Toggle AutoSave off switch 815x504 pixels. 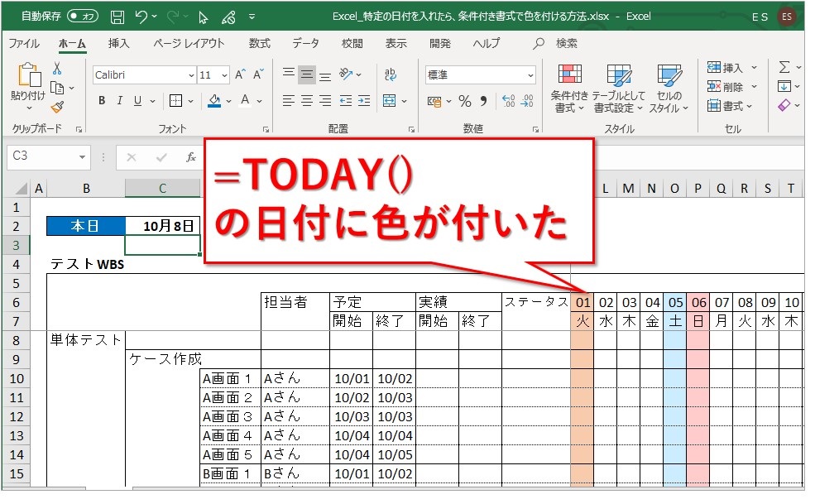[79, 15]
